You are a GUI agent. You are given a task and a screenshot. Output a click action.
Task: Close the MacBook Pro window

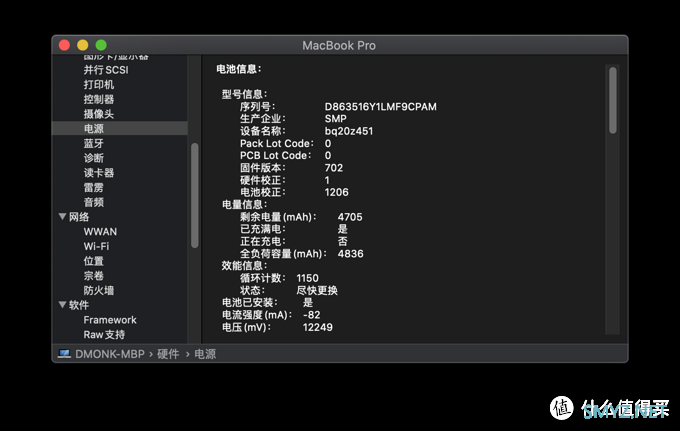(64, 45)
